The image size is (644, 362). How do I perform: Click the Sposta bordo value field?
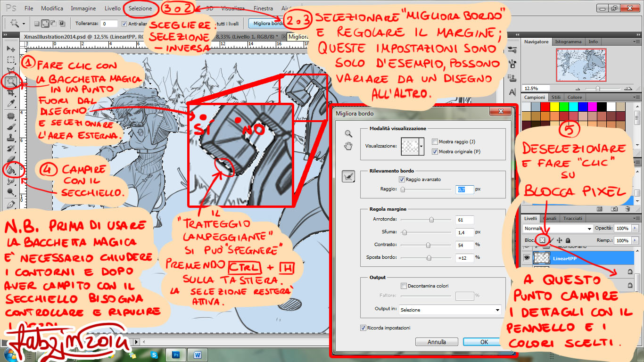[x=465, y=258]
